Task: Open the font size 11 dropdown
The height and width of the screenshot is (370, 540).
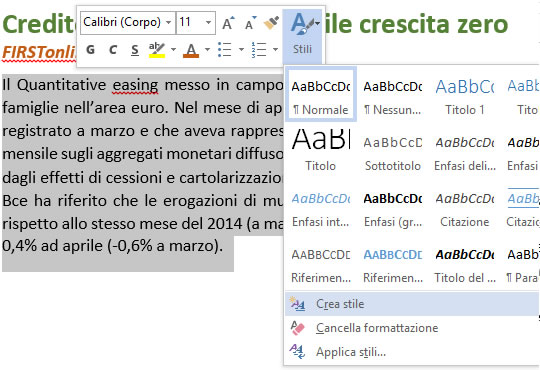Action: pyautogui.click(x=208, y=23)
